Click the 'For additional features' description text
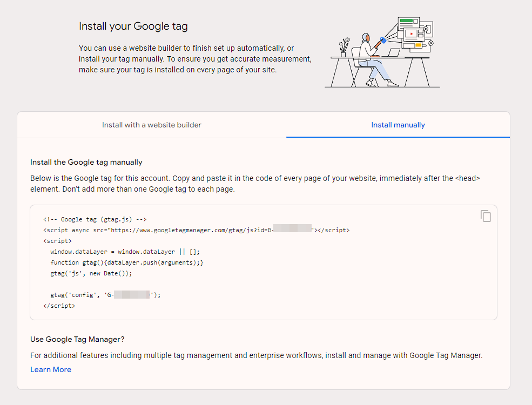The image size is (532, 405). tap(256, 355)
